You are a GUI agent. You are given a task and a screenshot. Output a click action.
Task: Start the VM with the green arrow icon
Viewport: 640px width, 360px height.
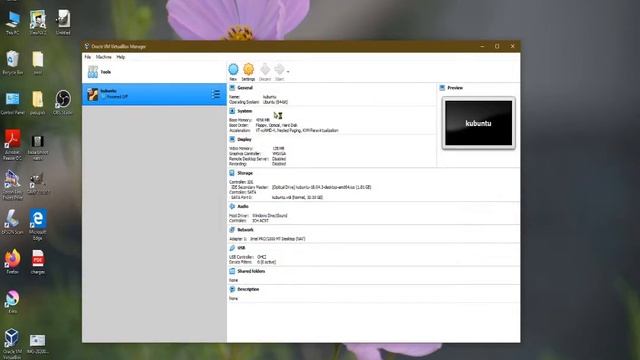pos(279,69)
